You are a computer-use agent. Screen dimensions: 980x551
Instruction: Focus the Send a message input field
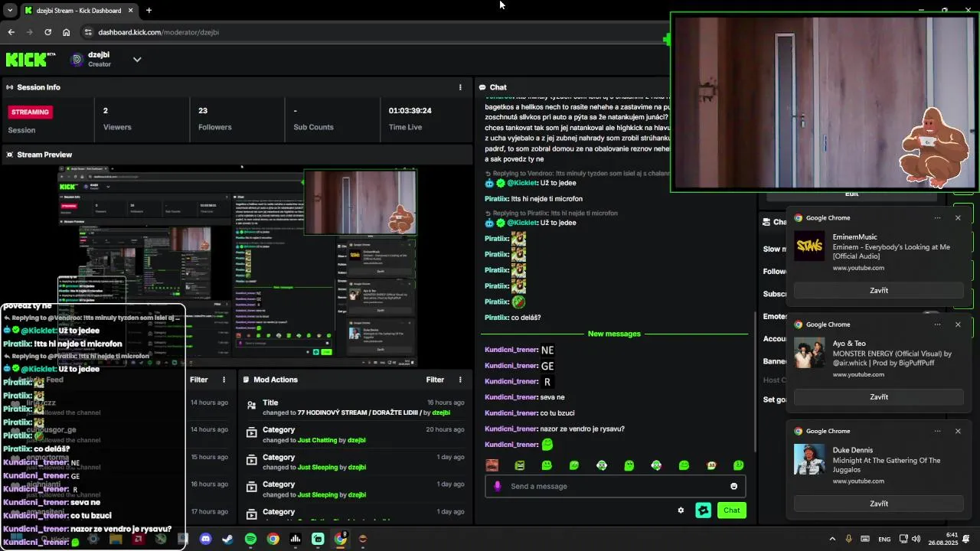tap(615, 486)
